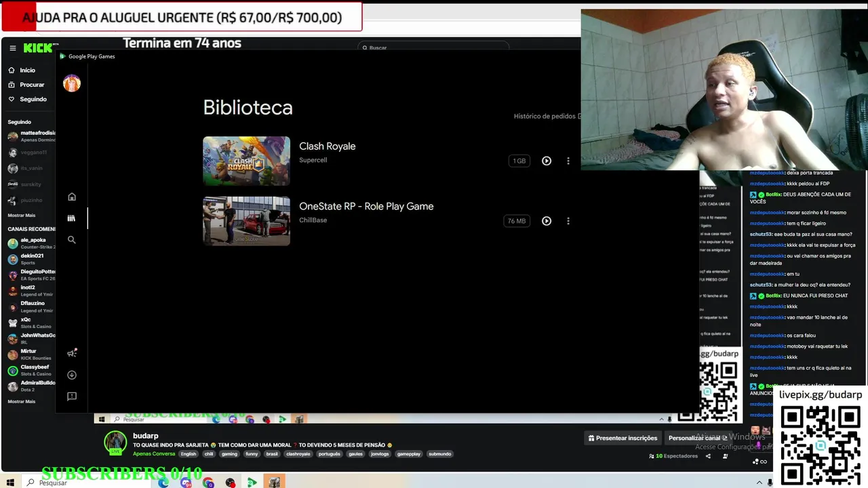Open the Google Play Games profile avatar
The width and height of the screenshot is (868, 488).
pos(72,83)
